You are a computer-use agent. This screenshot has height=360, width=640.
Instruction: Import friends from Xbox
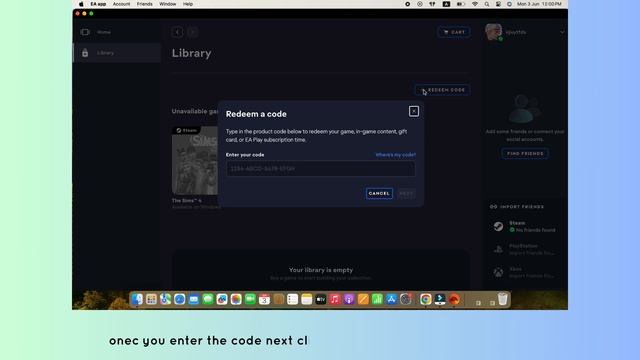(x=525, y=272)
